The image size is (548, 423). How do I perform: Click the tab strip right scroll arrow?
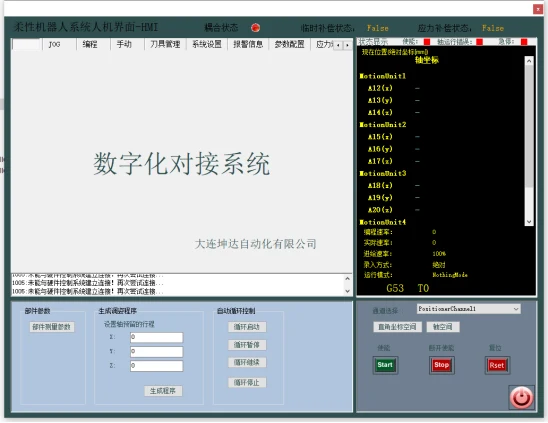(x=347, y=45)
